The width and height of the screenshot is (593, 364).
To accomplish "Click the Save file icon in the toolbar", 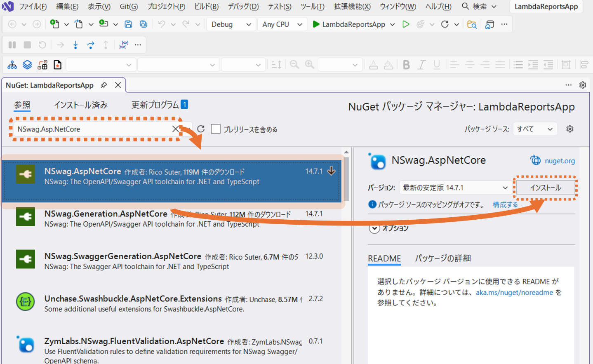I will click(x=128, y=24).
